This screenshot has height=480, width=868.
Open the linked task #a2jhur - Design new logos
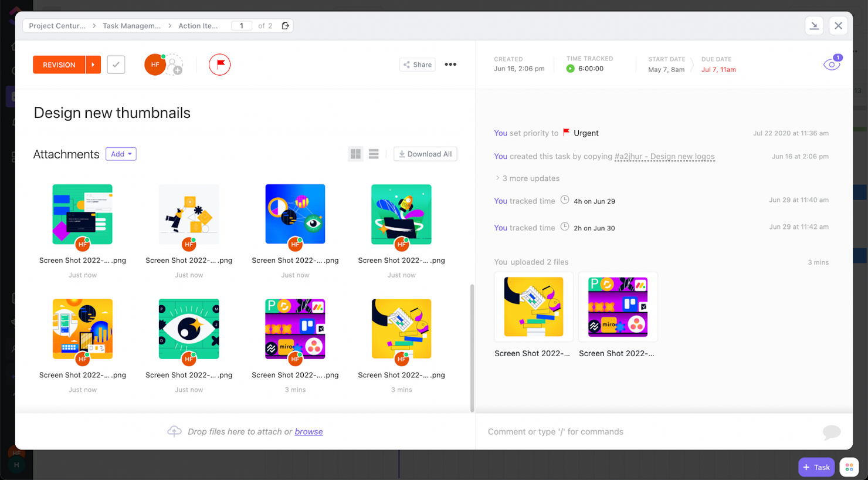[664, 157]
